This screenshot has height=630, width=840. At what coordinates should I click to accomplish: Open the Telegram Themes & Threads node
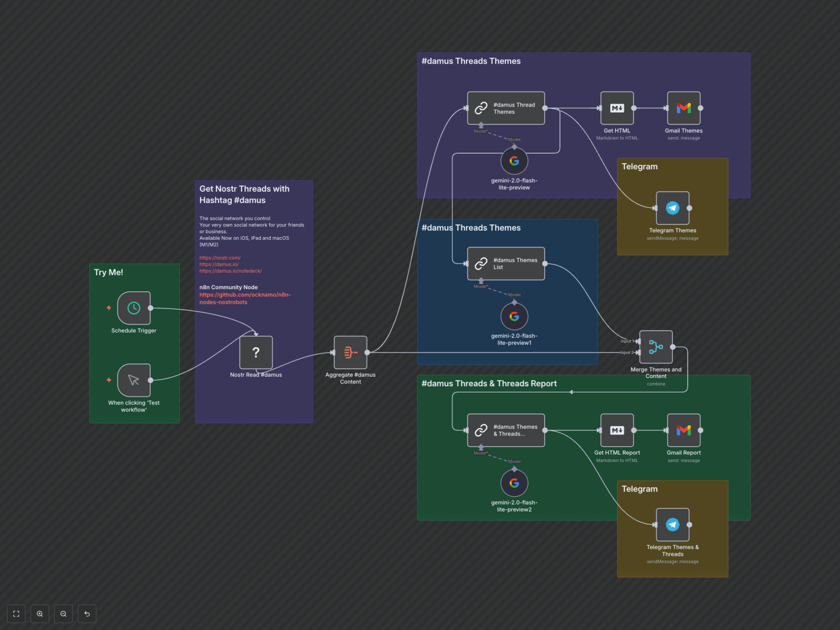tap(672, 525)
